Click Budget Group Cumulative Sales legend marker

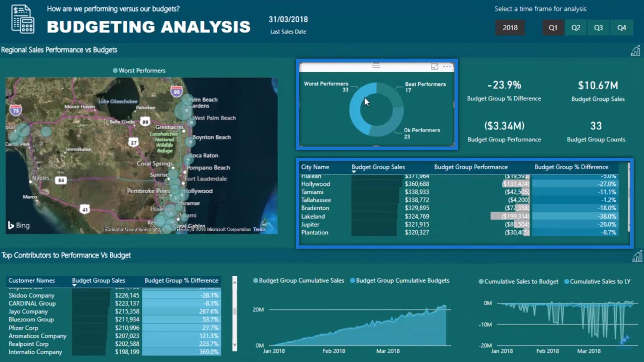coord(255,280)
